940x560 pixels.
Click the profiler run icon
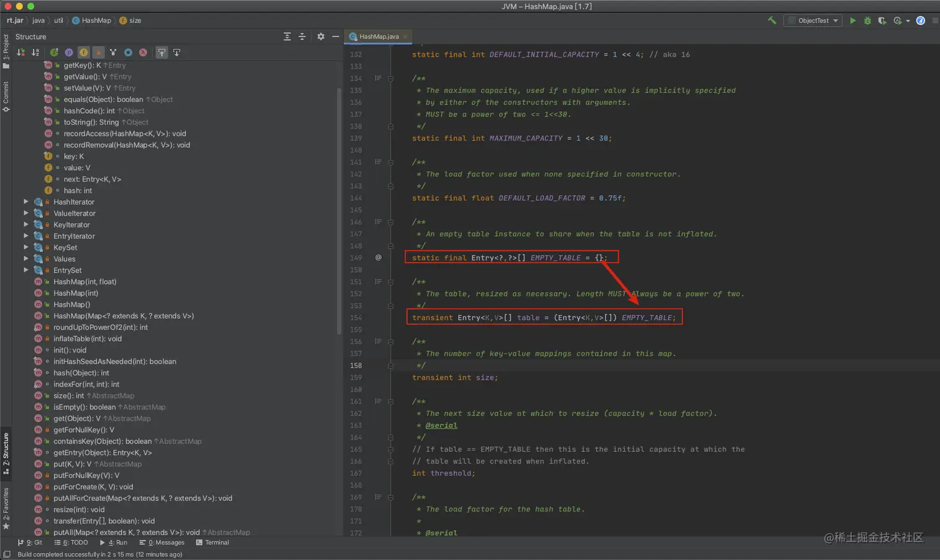(x=897, y=21)
